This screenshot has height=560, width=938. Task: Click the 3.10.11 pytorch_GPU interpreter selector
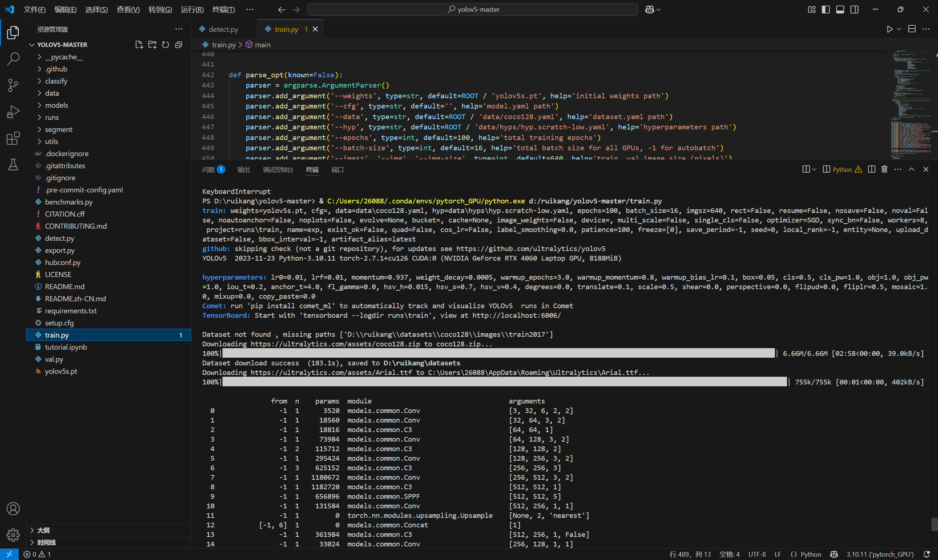point(879,554)
